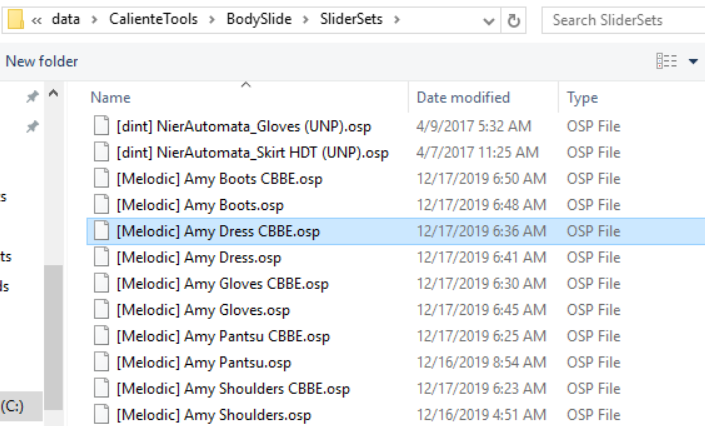Click file icon of Amy Dress CBBE.osp
The height and width of the screenshot is (426, 705).
[101, 230]
